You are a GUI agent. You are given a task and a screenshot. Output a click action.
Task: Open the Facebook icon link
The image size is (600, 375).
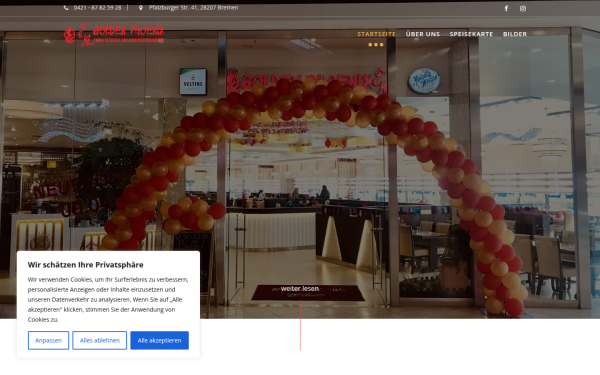pyautogui.click(x=506, y=8)
